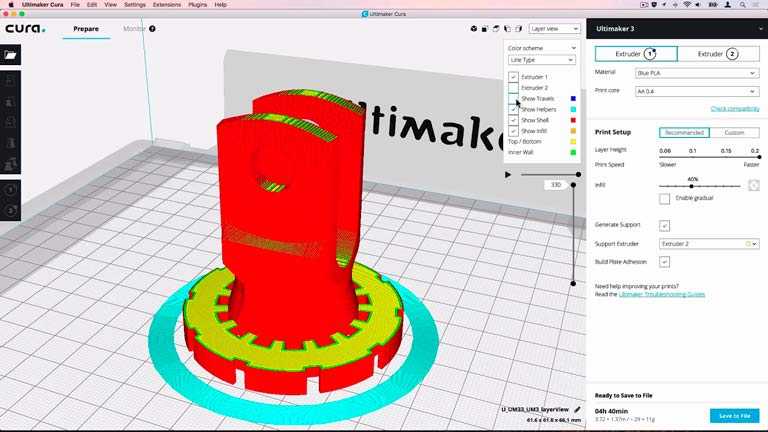Open the Check compatibility link
Screen dimensions: 768x432
tap(735, 109)
